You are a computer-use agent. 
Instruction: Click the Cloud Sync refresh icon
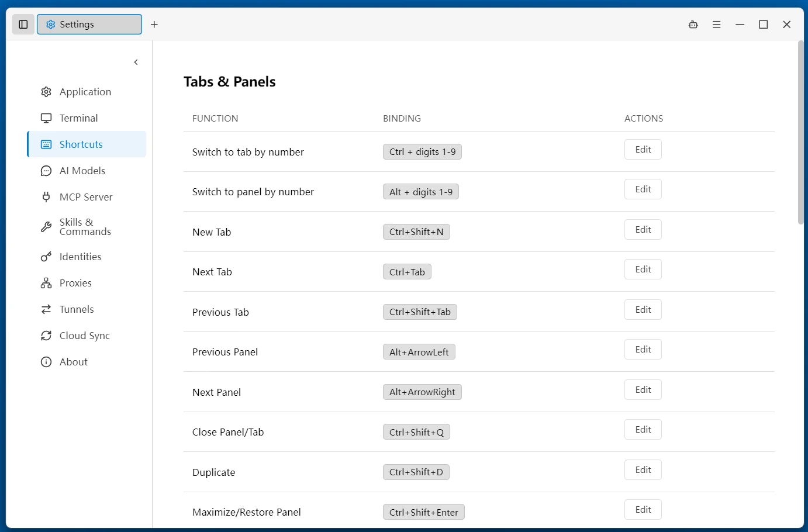(x=46, y=336)
